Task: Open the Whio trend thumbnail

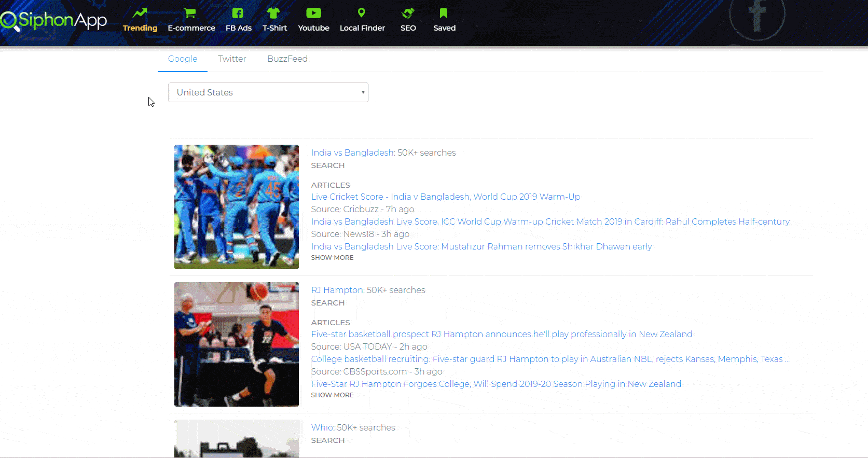Action: [237, 439]
